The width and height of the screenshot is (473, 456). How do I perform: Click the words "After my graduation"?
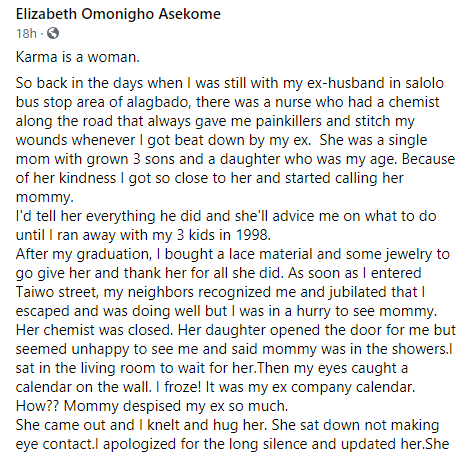point(84,254)
